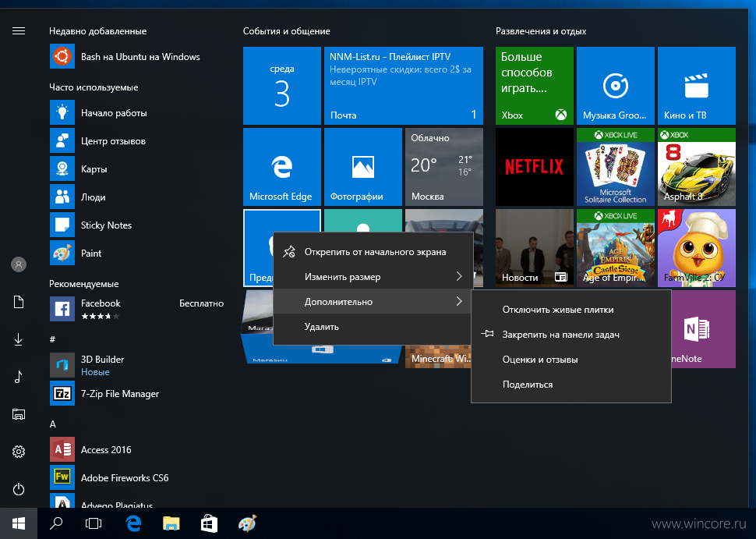Open the Кино и ТВ tile

697,85
